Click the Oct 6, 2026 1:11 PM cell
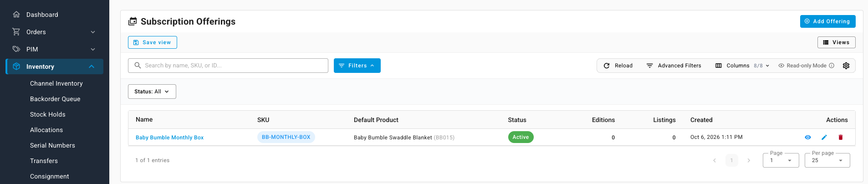The image size is (868, 184). coord(716,137)
